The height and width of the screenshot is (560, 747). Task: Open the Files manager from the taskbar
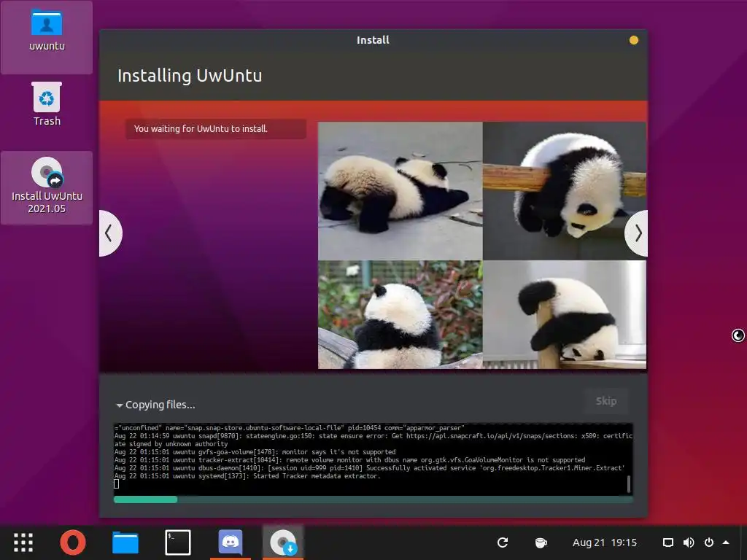coord(125,542)
